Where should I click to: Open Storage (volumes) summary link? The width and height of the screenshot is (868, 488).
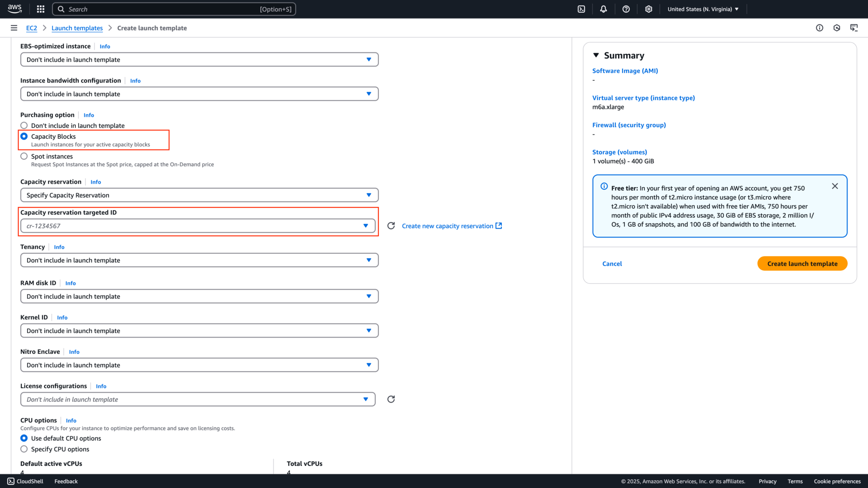tap(620, 152)
